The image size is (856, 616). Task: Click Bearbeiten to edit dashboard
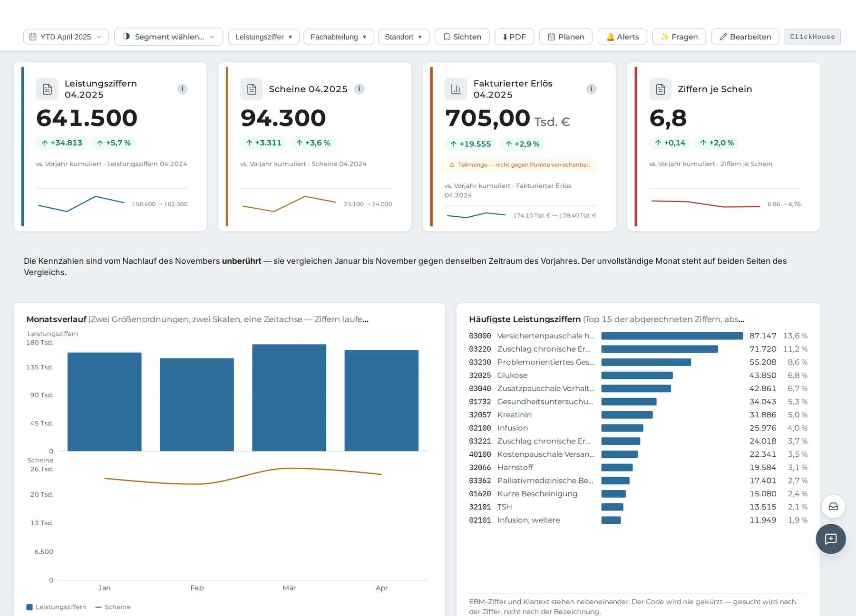click(x=745, y=37)
